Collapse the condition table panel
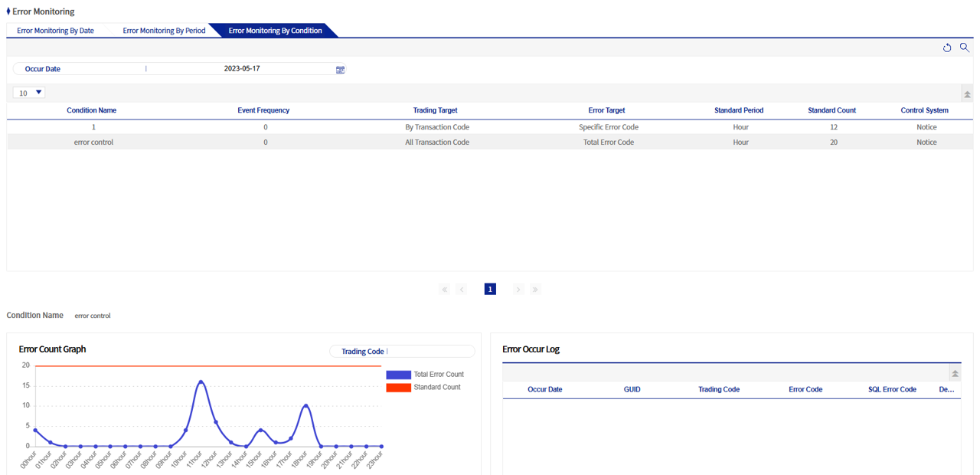 click(x=967, y=93)
